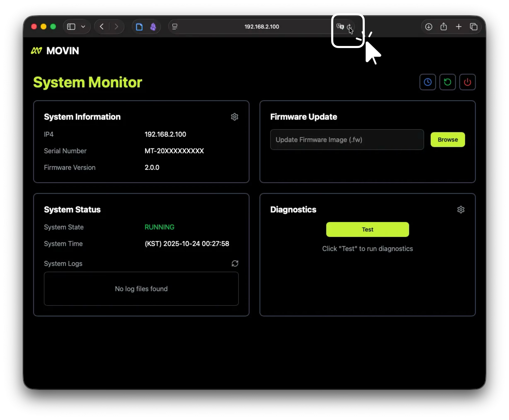The width and height of the screenshot is (509, 420).
Task: Click the Safari reload page icon
Action: (x=349, y=27)
